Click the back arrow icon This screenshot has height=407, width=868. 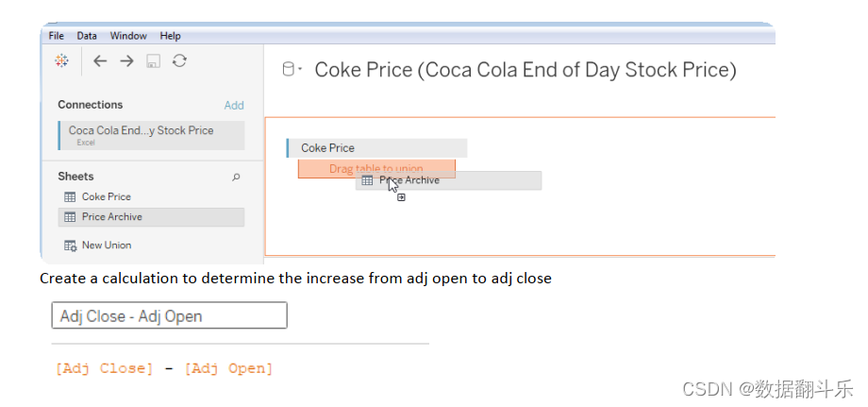100,60
